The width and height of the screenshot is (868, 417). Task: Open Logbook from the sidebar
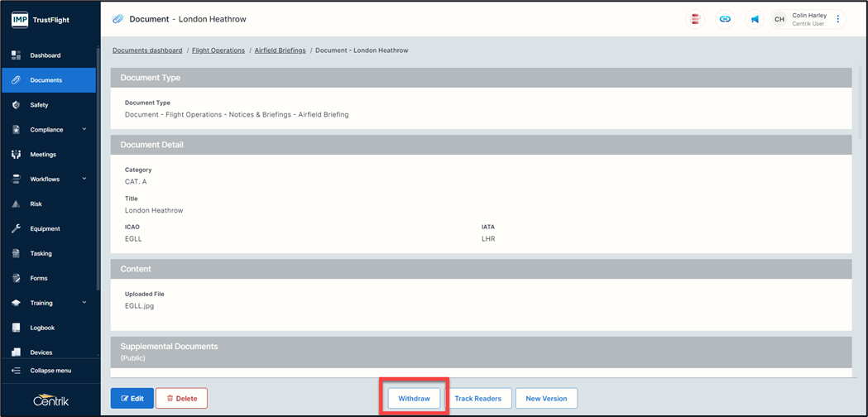point(48,328)
